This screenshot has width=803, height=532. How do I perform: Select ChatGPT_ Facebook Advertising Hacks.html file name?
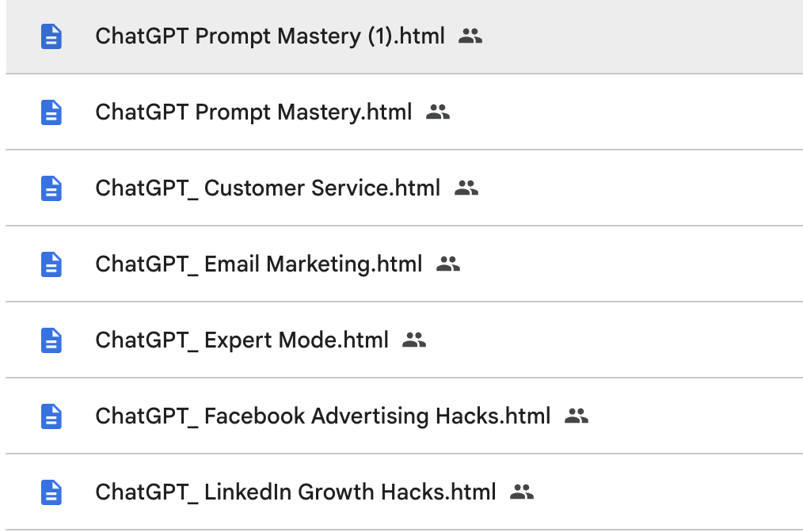pyautogui.click(x=323, y=416)
